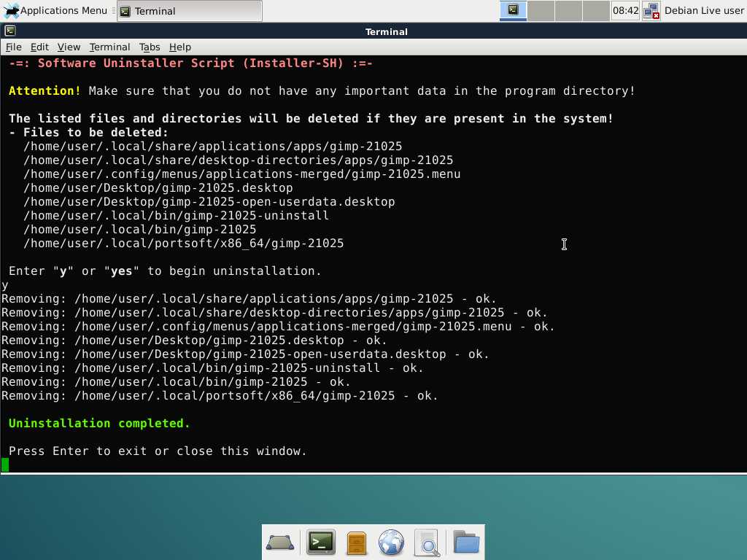The height and width of the screenshot is (560, 747).
Task: Open the Help menu
Action: click(180, 47)
